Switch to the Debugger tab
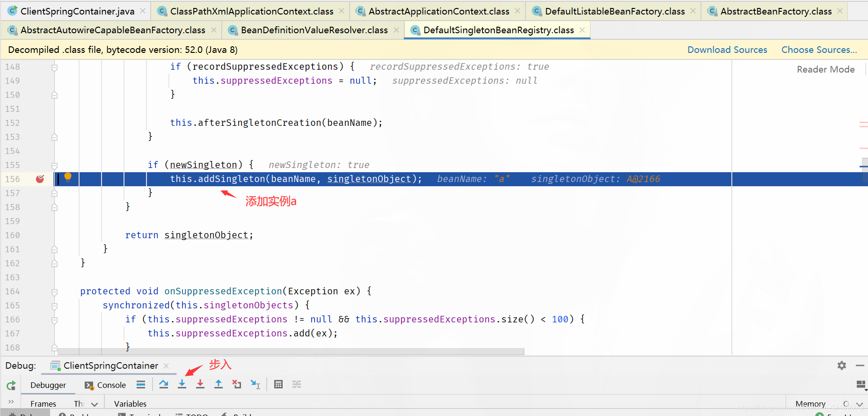Image resolution: width=868 pixels, height=416 pixels. point(48,385)
